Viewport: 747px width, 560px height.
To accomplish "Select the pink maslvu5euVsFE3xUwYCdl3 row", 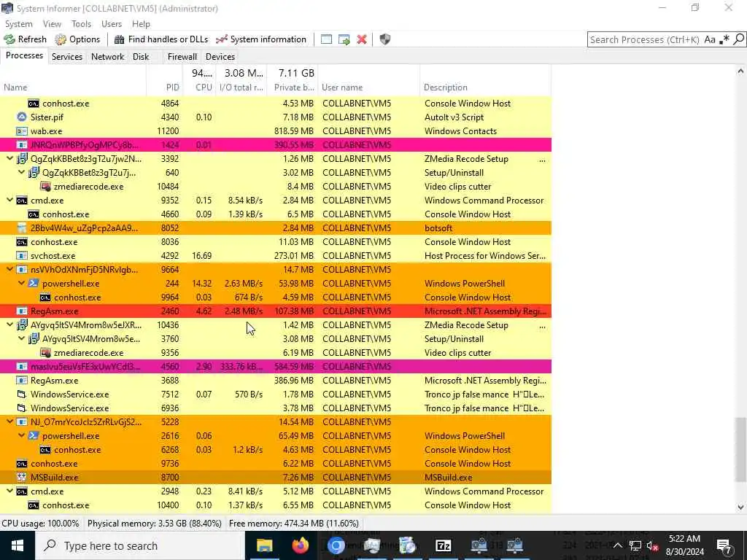I will point(276,367).
